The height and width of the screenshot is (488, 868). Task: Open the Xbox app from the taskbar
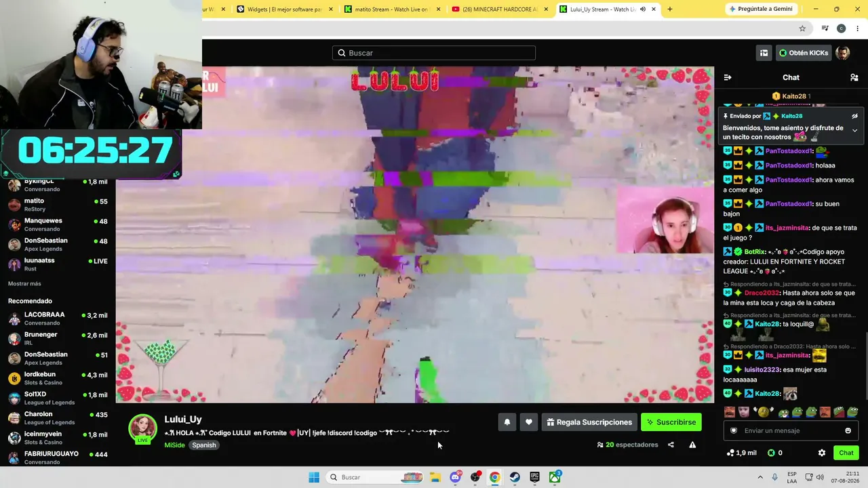[x=555, y=477]
